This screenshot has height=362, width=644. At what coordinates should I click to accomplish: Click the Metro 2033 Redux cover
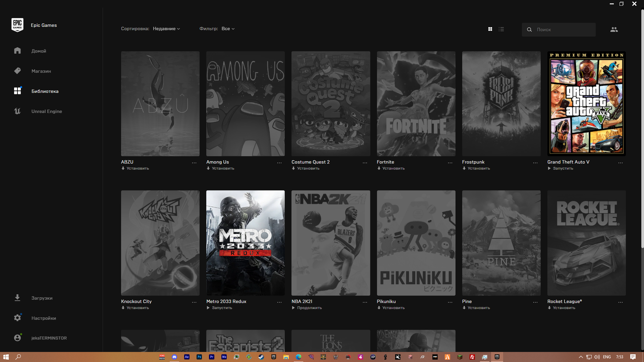click(246, 243)
